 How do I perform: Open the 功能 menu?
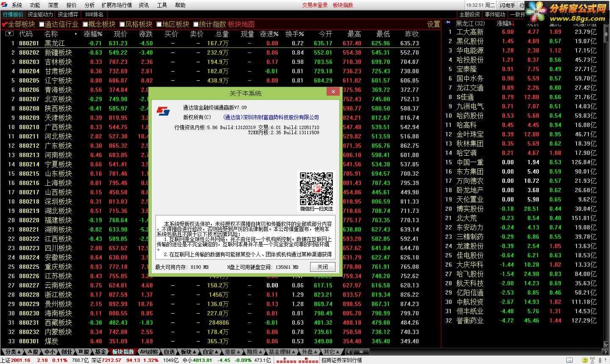(x=35, y=5)
